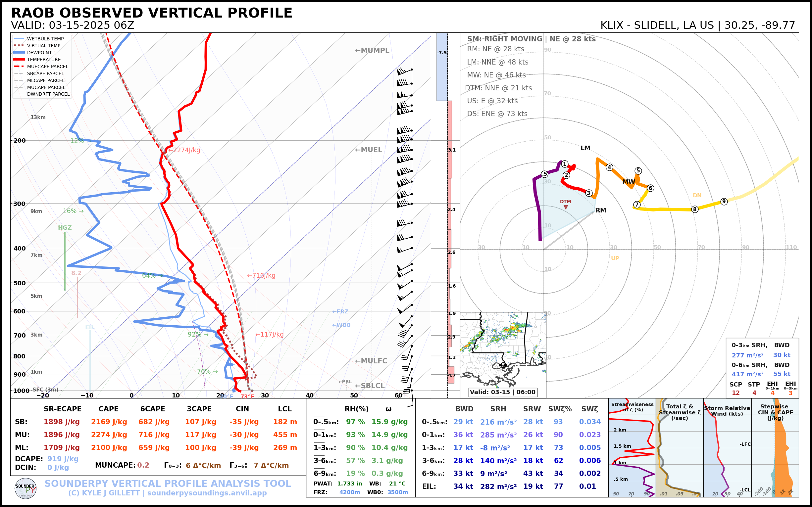Image resolution: width=812 pixels, height=507 pixels.
Task: Click the radar mosaic inset map
Action: click(503, 346)
